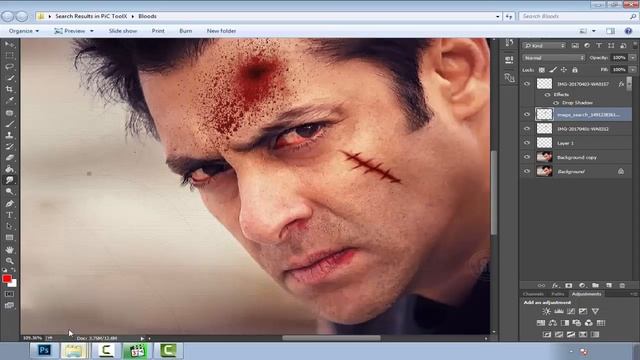Select the Eraser tool
This screenshot has width=640, height=360.
point(9,158)
